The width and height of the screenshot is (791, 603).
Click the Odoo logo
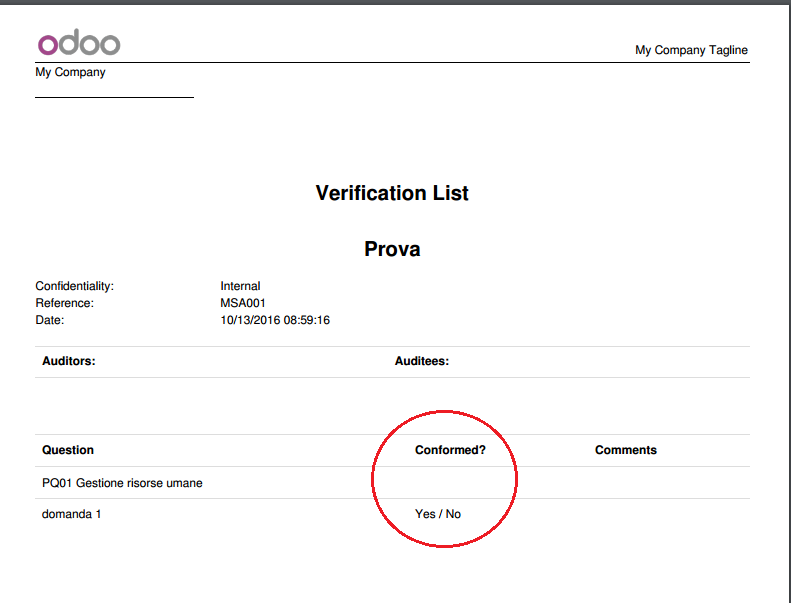click(79, 42)
